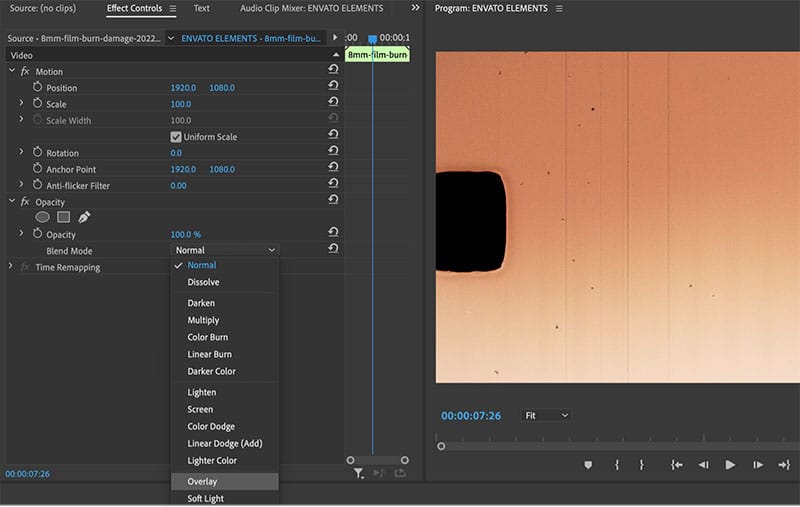Toggle the Opacity fx effect on/off
The image size is (800, 507).
click(x=24, y=202)
